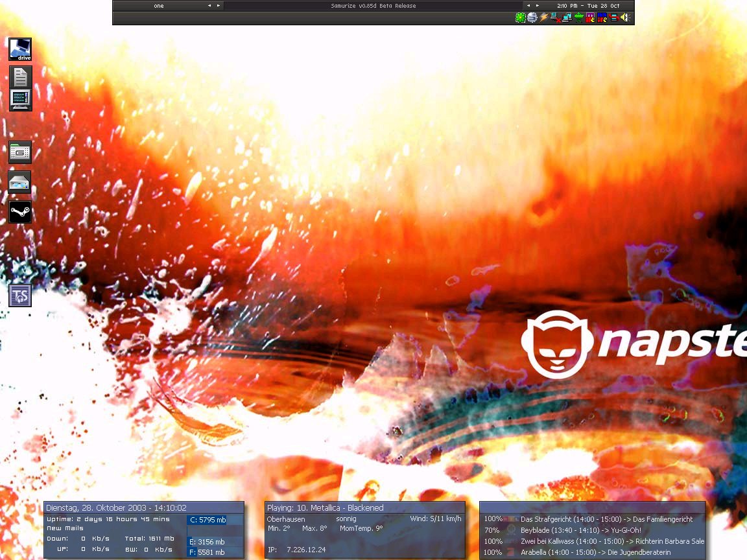747x560 pixels.
Task: Click the green ICQ flower tray icon
Action: coord(520,17)
